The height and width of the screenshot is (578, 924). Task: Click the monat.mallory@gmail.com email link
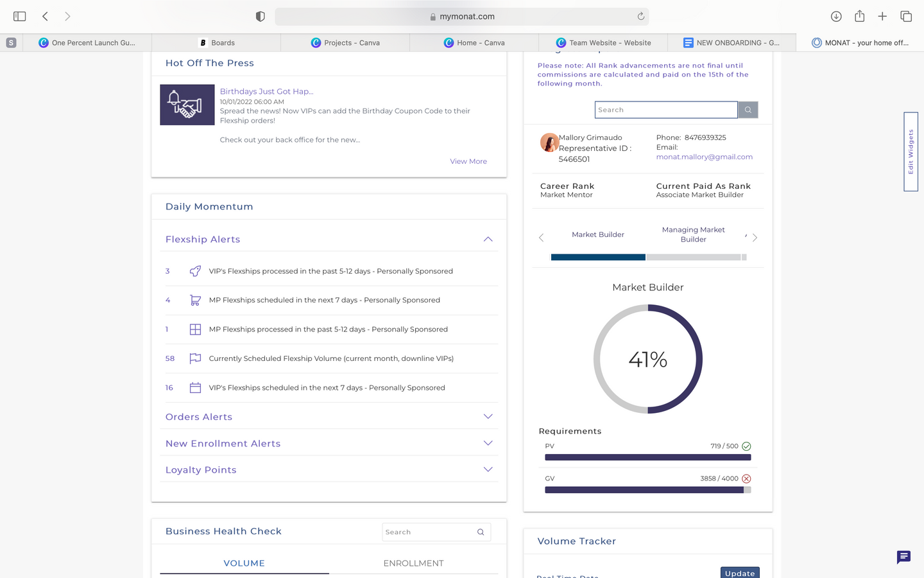(705, 157)
